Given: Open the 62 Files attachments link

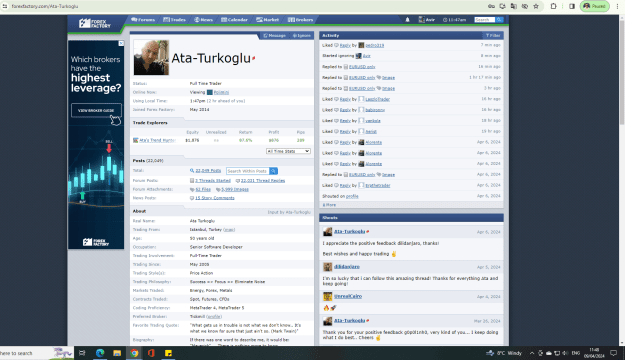Looking at the screenshot, I should pyautogui.click(x=203, y=189).
